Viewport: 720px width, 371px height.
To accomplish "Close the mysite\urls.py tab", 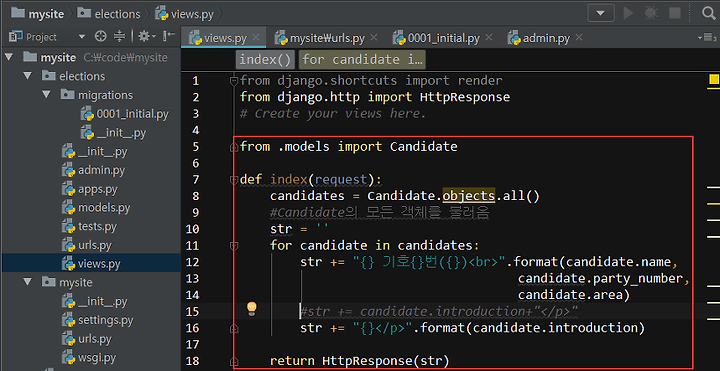I will tap(373, 37).
